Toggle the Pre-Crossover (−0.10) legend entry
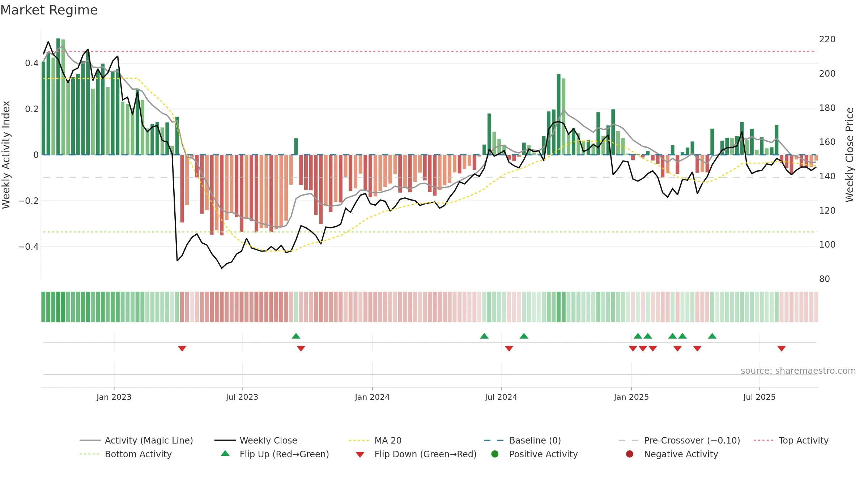This screenshot has height=488, width=868. [679, 440]
